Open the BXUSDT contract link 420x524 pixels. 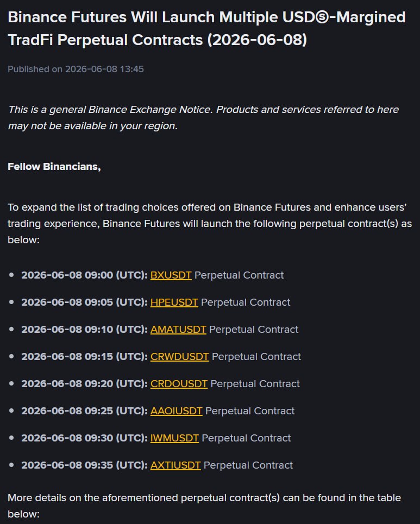click(171, 275)
